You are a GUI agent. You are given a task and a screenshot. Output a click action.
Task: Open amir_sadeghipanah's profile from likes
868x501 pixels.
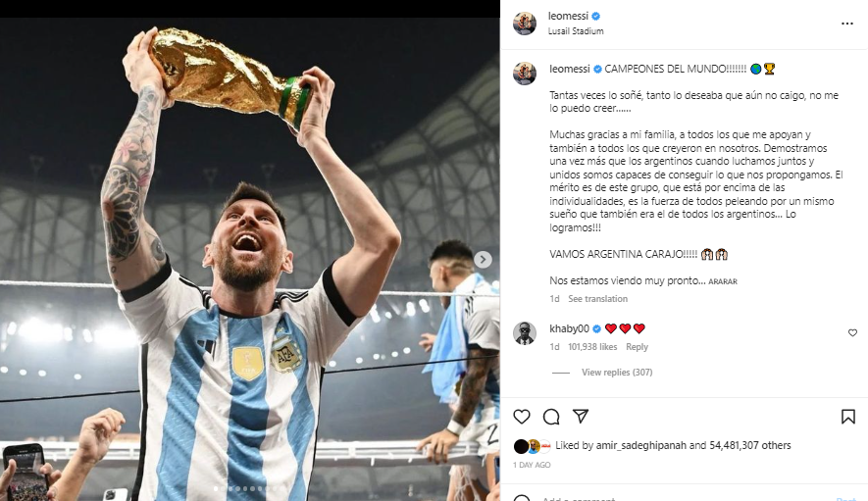pyautogui.click(x=641, y=445)
